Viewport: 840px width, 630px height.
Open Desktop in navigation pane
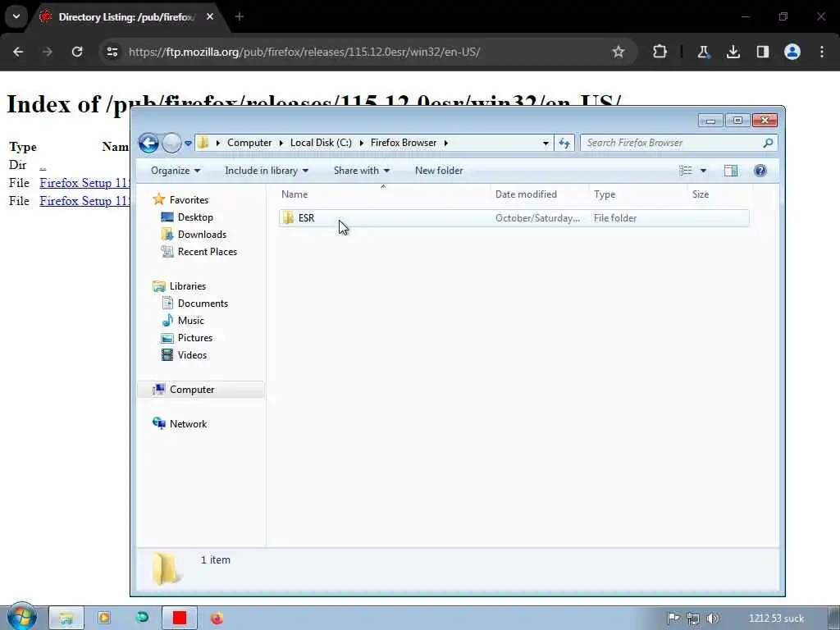coord(195,217)
